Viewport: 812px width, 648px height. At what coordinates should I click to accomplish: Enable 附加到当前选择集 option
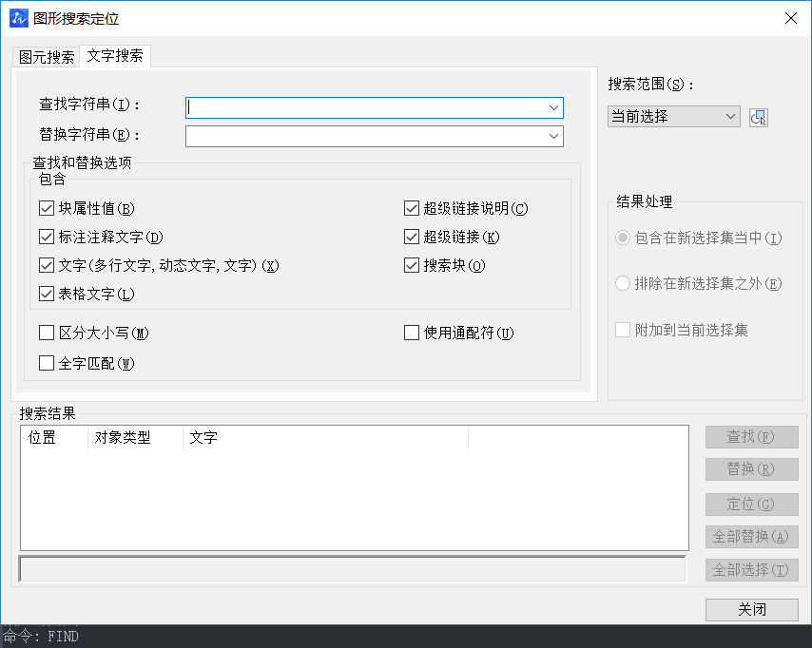(625, 330)
